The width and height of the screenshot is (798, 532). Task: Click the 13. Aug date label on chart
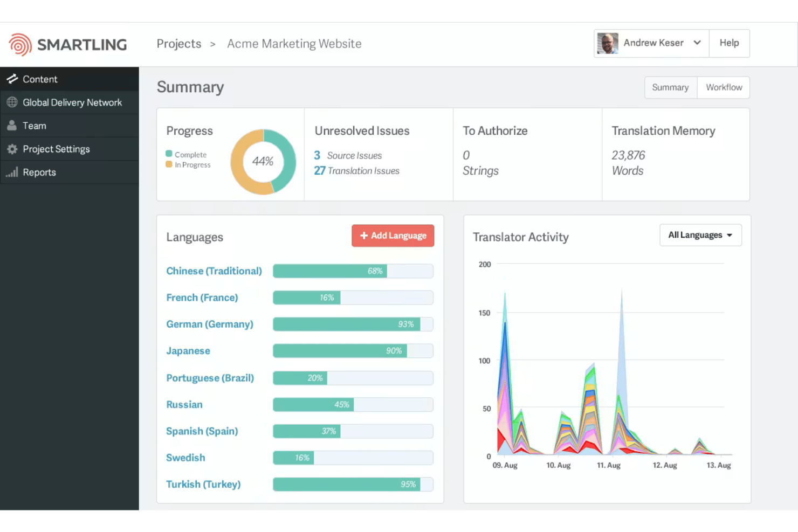(719, 465)
